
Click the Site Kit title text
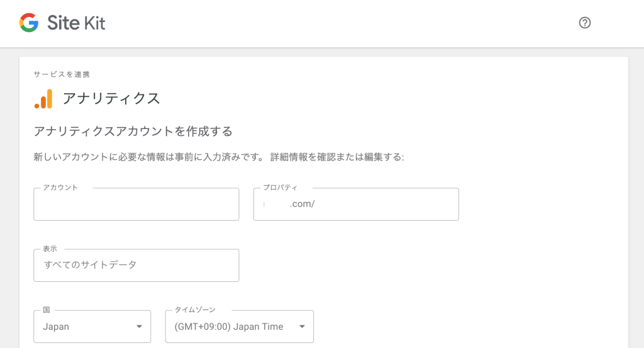pos(76,23)
